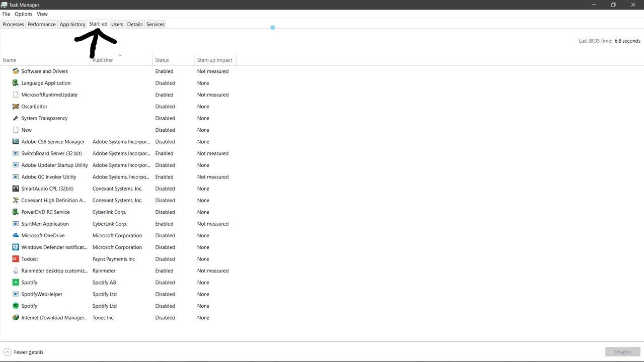Viewport: 644px width, 362px height.
Task: Click the SmartAudio CPL speaker icon
Action: point(16,189)
